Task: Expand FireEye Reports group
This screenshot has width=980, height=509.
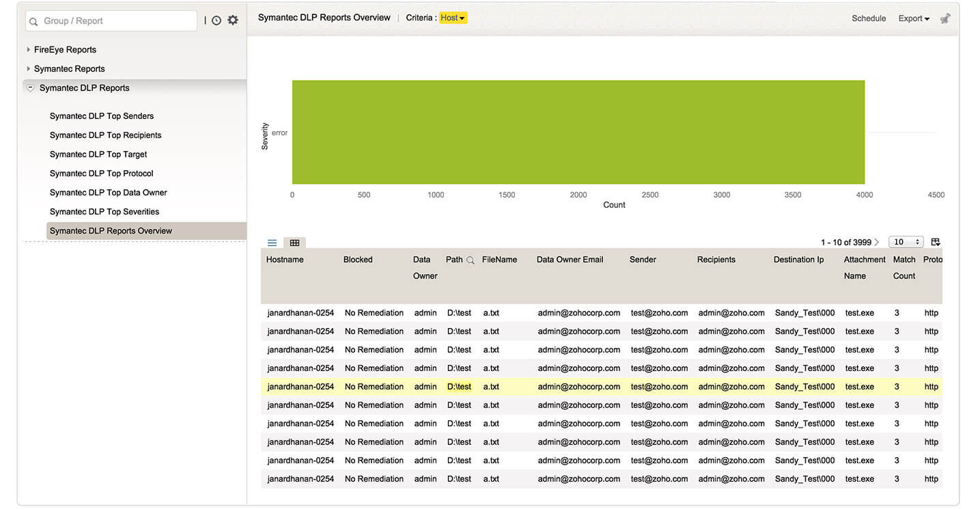Action: (29, 49)
